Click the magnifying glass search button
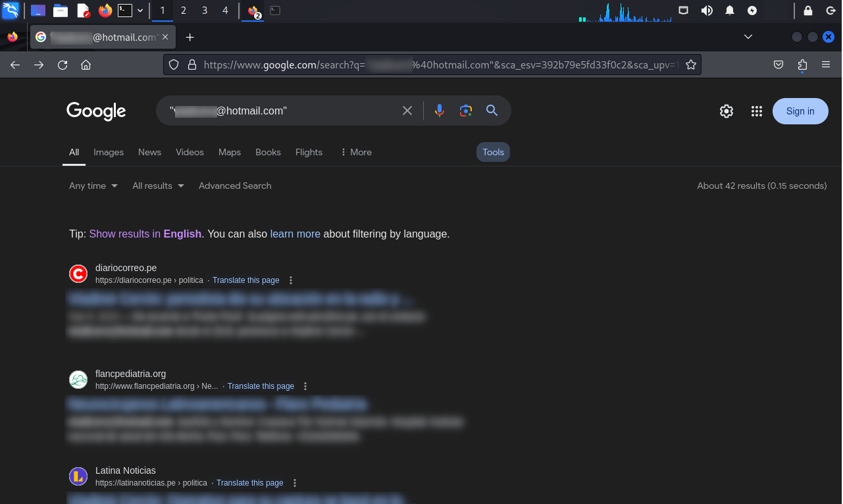Image resolution: width=843 pixels, height=504 pixels. [x=492, y=111]
